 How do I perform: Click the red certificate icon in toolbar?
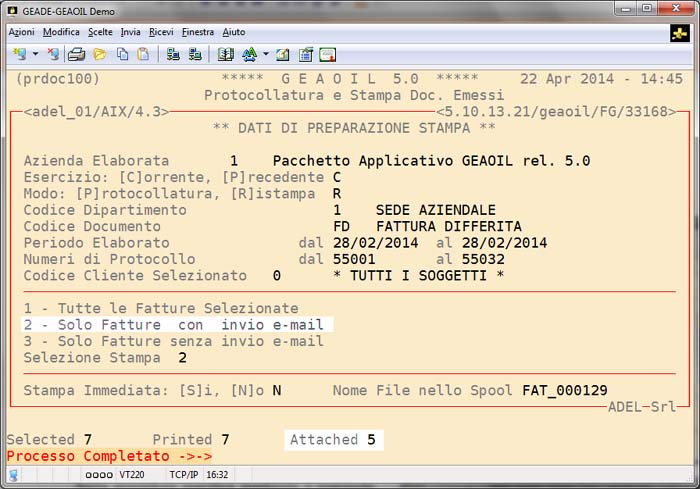click(327, 54)
